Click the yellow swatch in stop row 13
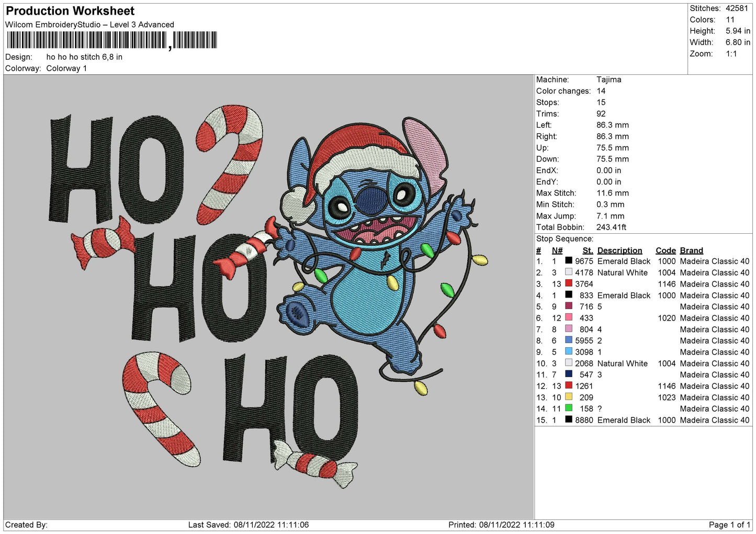The width and height of the screenshot is (756, 534). 569,397
